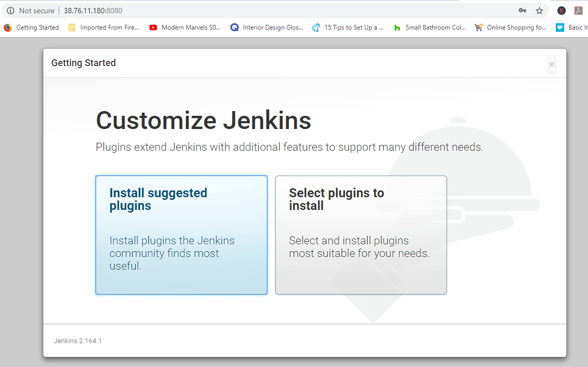Open the Imported From Fire... bookmark folder
This screenshot has height=367, width=588.
coord(104,27)
